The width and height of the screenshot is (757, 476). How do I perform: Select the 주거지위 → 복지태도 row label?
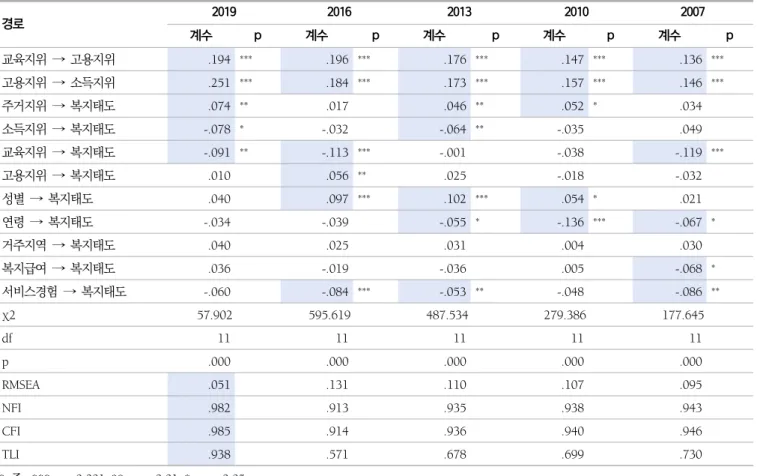(x=58, y=106)
